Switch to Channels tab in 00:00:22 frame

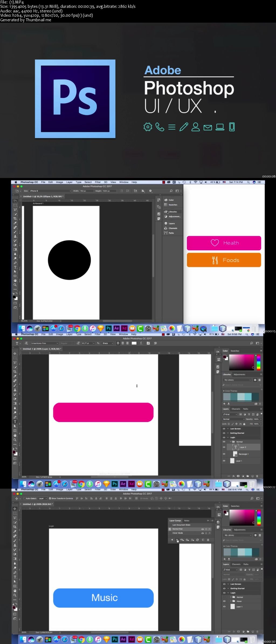[x=236, y=409]
